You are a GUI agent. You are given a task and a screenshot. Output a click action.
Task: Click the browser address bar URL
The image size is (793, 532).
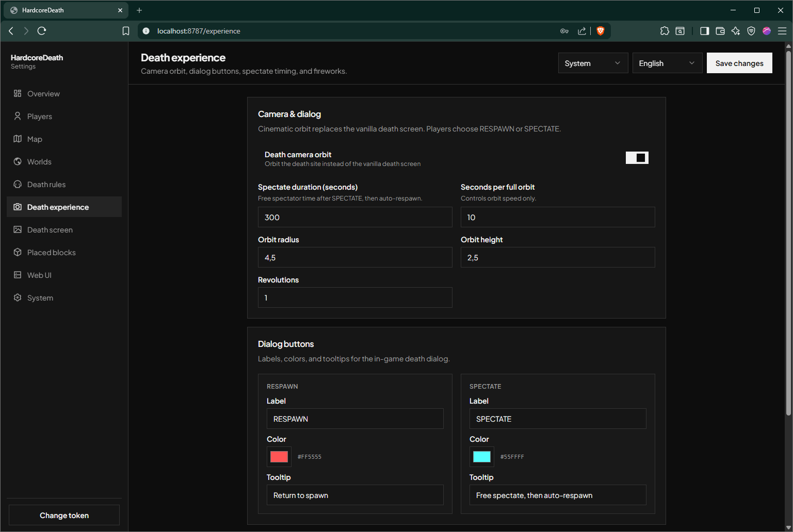[199, 31]
